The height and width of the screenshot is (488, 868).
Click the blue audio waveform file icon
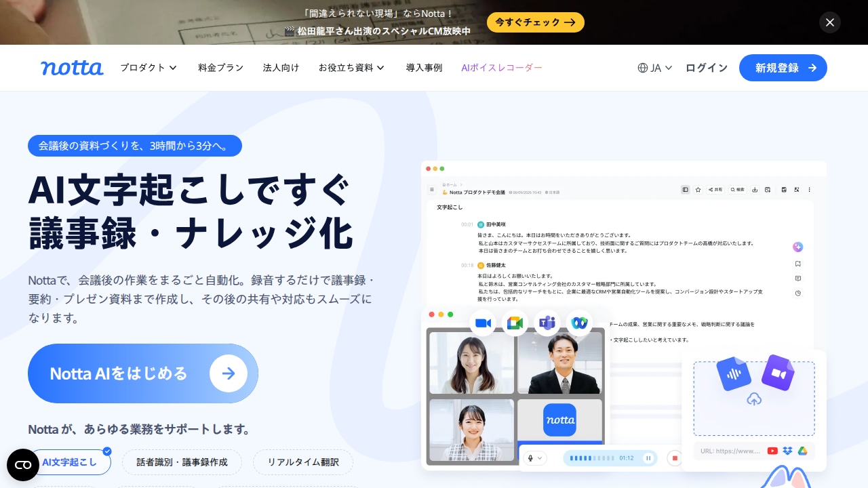tap(734, 373)
